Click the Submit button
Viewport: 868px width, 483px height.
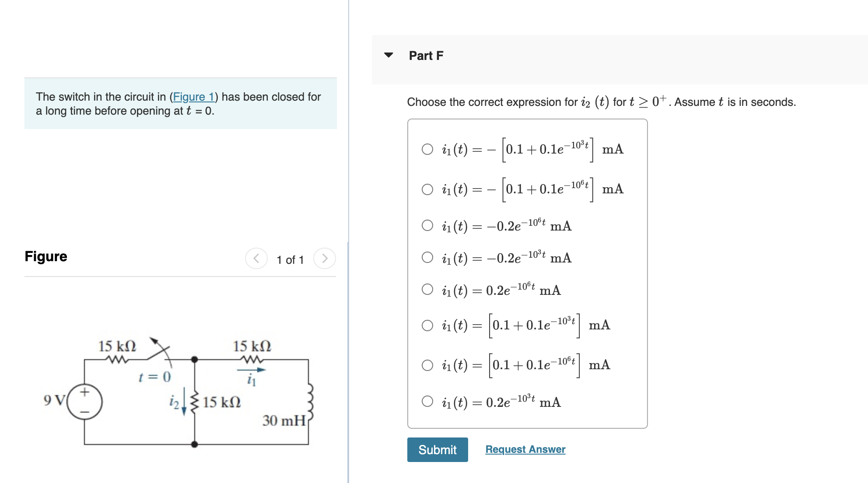point(437,450)
